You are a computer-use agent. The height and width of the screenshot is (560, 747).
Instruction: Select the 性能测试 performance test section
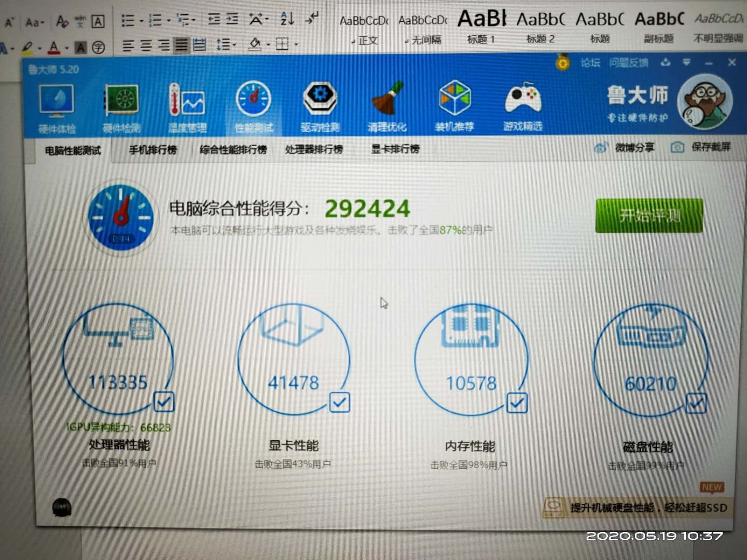tap(254, 107)
